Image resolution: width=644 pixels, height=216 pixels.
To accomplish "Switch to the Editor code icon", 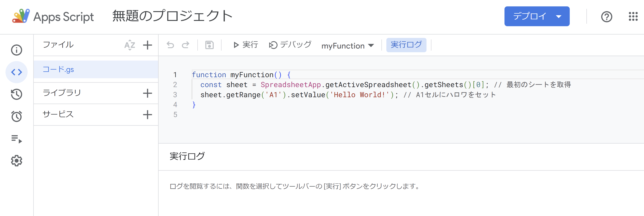I will 16,72.
